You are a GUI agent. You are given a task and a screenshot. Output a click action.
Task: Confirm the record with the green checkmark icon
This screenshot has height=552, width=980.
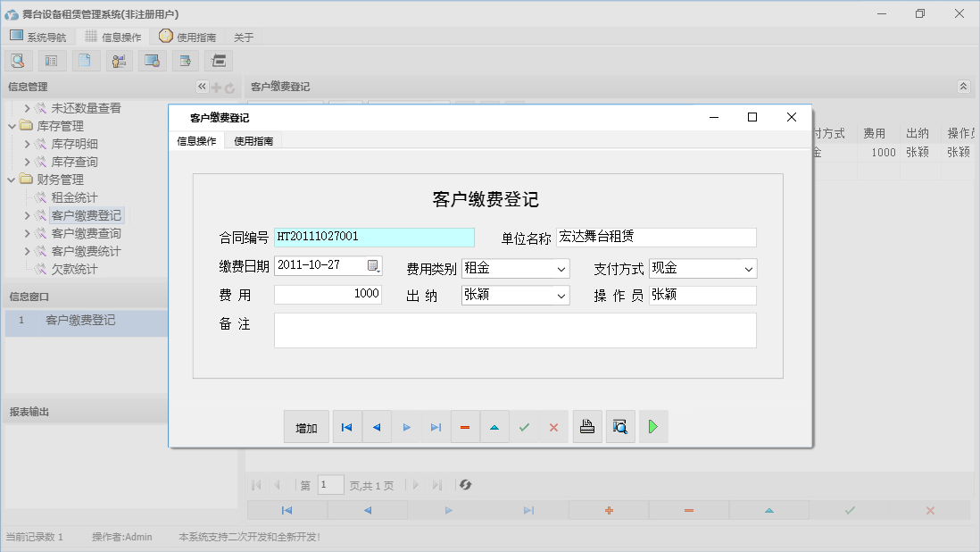(524, 426)
